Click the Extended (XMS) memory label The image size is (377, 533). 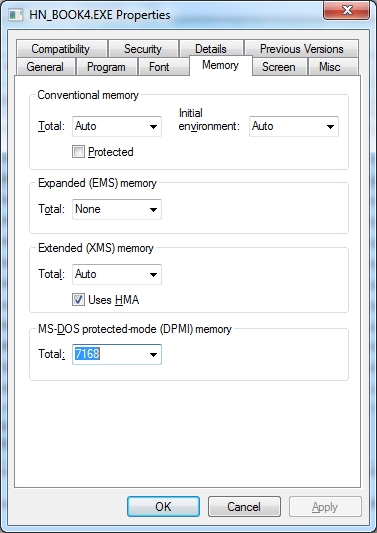(x=96, y=248)
